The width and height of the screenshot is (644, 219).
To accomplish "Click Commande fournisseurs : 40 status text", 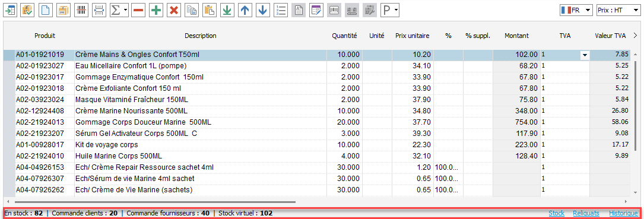I will coord(168,213).
